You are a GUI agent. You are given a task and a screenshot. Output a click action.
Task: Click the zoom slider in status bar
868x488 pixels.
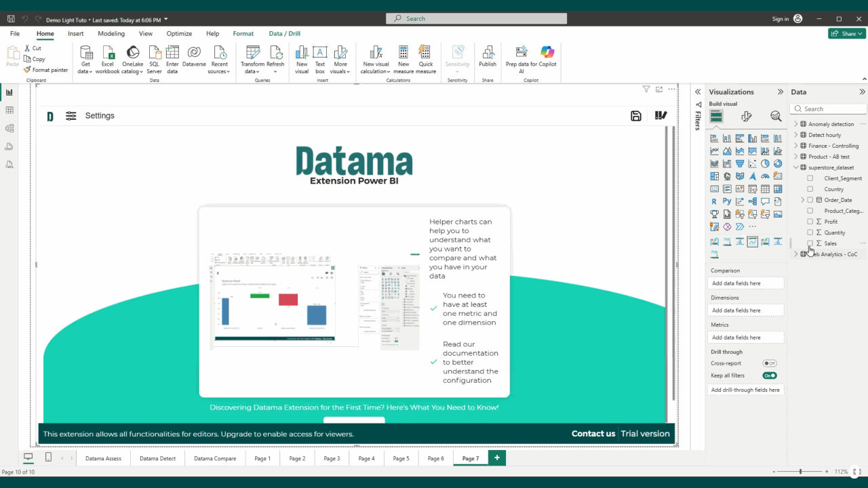tap(800, 472)
